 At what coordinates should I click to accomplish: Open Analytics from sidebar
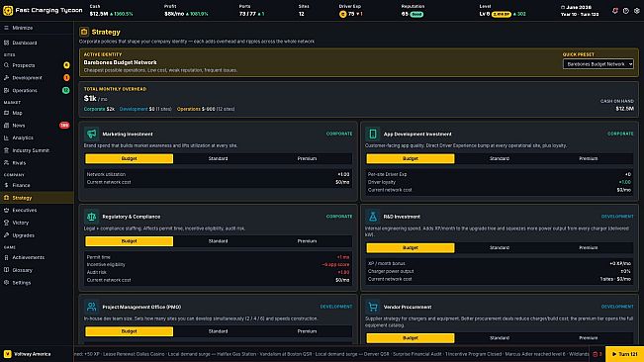37,137
